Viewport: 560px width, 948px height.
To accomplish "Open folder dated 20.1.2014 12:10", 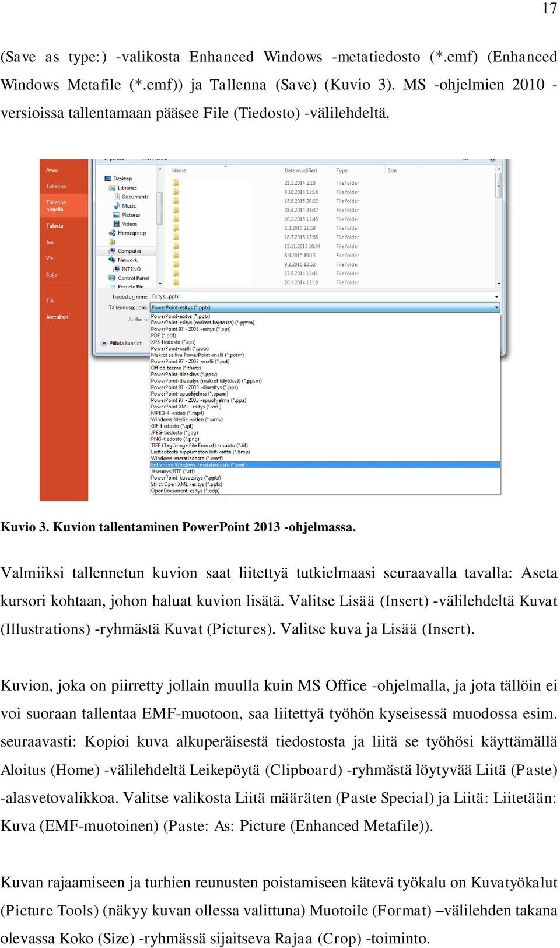I will 265,282.
